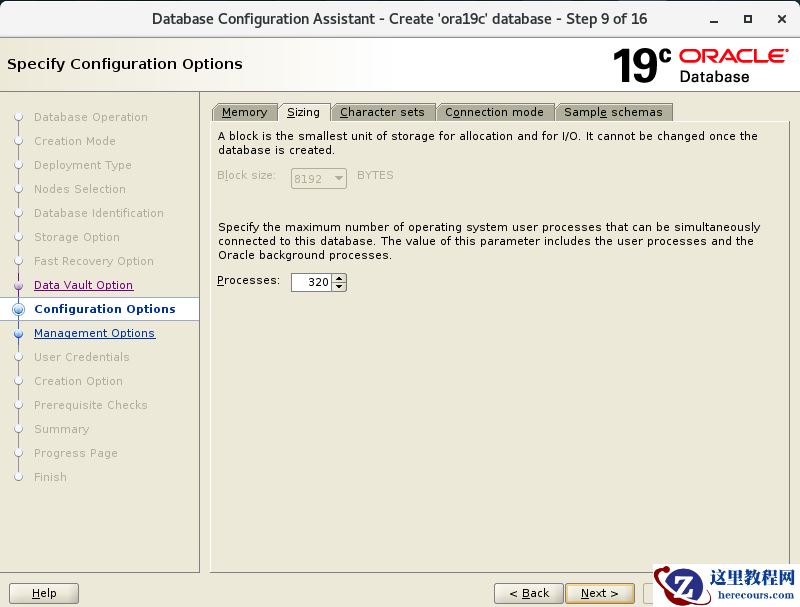Minimize the Database Configuration Assistant window
800x607 pixels.
(714, 19)
